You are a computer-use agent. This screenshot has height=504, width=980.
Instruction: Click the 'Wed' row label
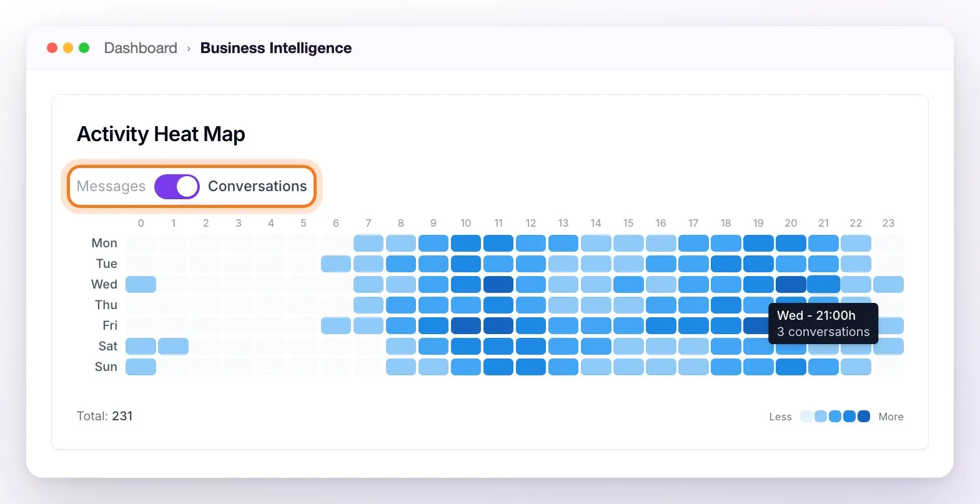click(104, 284)
